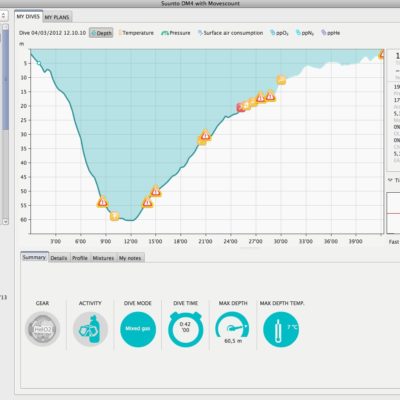Toggle the ppHe graph series
400x400 pixels.
pos(331,33)
